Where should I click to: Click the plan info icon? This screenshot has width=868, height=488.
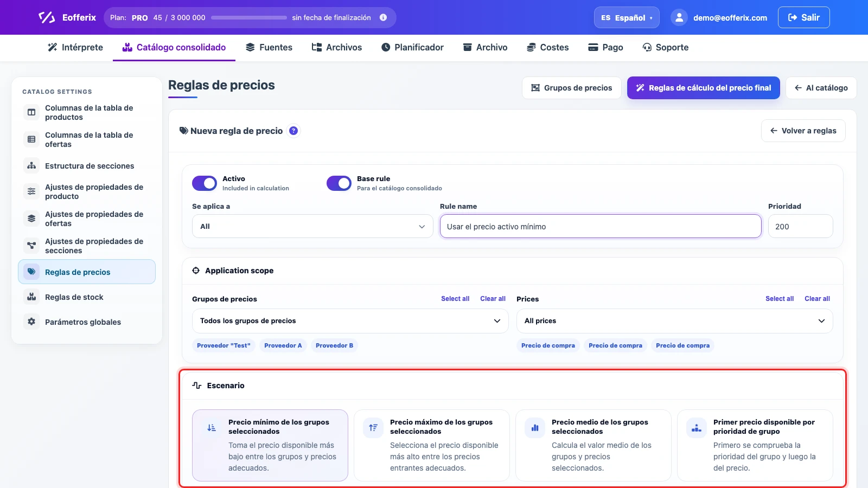[x=383, y=17]
